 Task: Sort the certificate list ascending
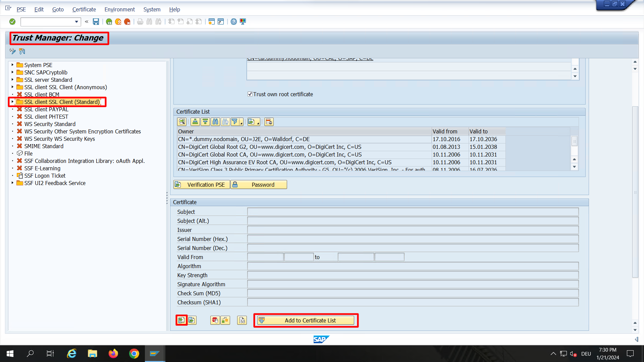[195, 122]
